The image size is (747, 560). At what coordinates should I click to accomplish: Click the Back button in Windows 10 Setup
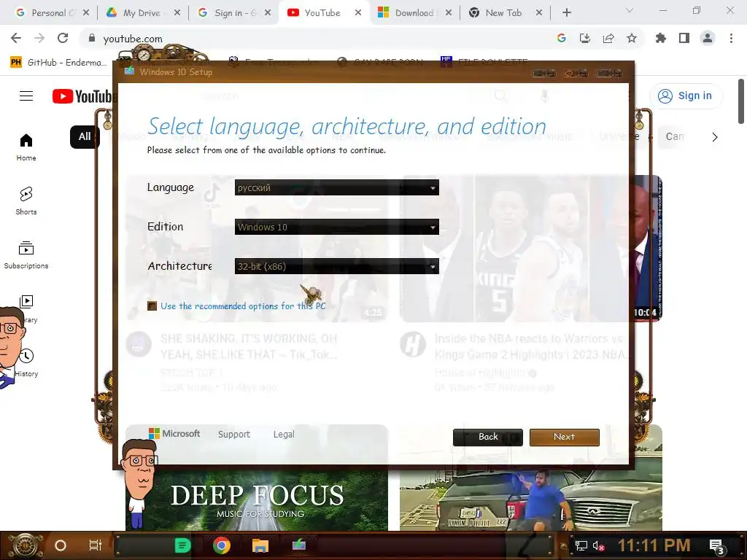tap(488, 437)
